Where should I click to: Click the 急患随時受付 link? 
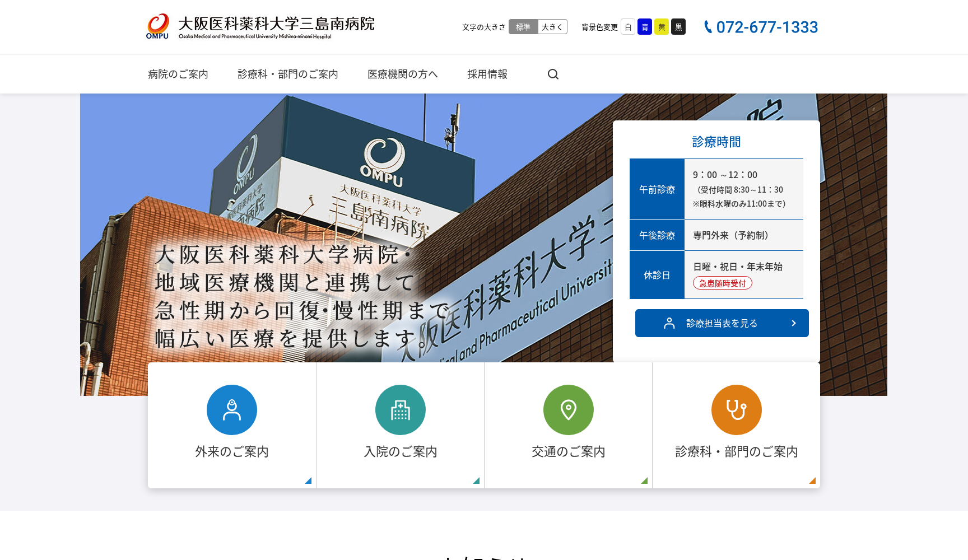(722, 283)
